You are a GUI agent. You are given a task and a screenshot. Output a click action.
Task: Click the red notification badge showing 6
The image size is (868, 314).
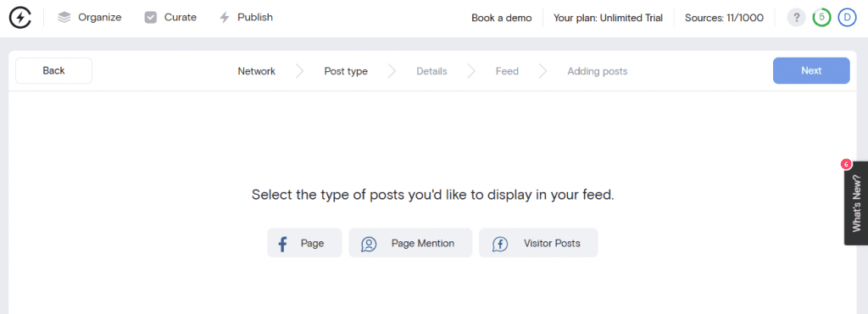click(x=845, y=163)
